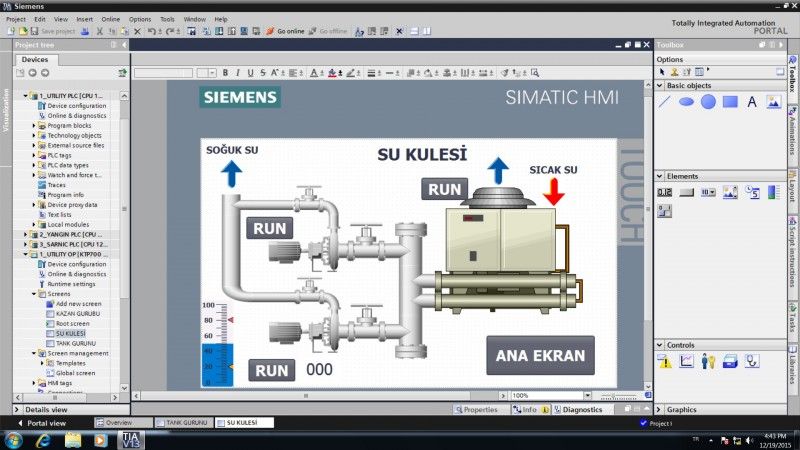Click the Cut scissors icon
This screenshot has width=800, height=450.
pyautogui.click(x=99, y=31)
